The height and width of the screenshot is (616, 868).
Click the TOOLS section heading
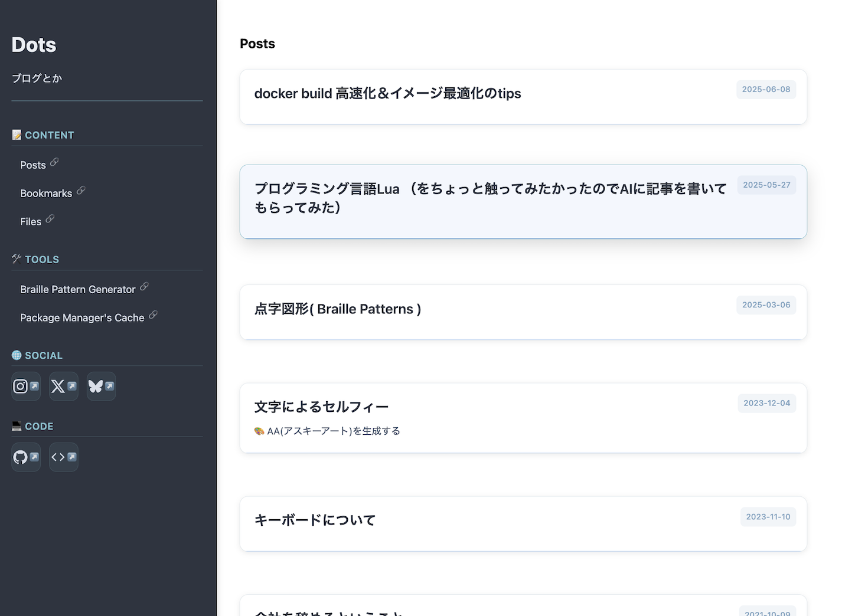tap(42, 260)
